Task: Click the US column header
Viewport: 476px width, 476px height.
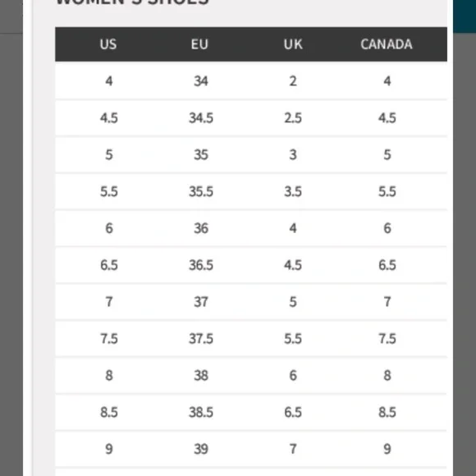Action: (108, 44)
